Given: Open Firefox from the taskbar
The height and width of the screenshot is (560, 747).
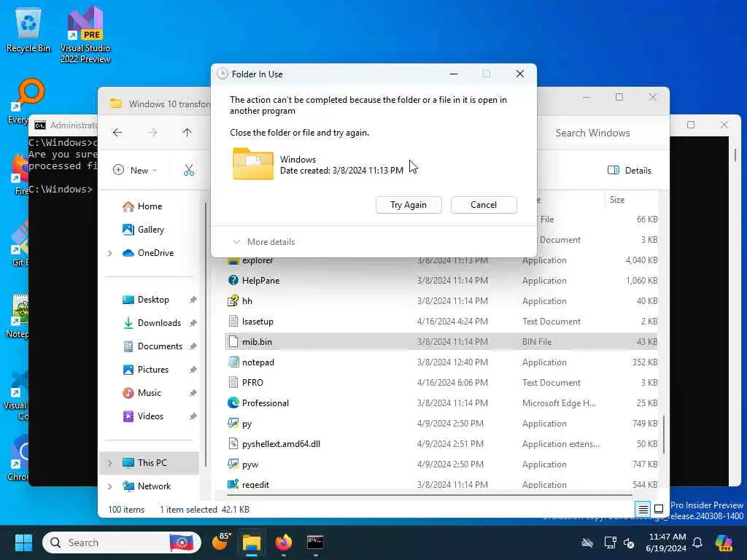Looking at the screenshot, I should (284, 542).
